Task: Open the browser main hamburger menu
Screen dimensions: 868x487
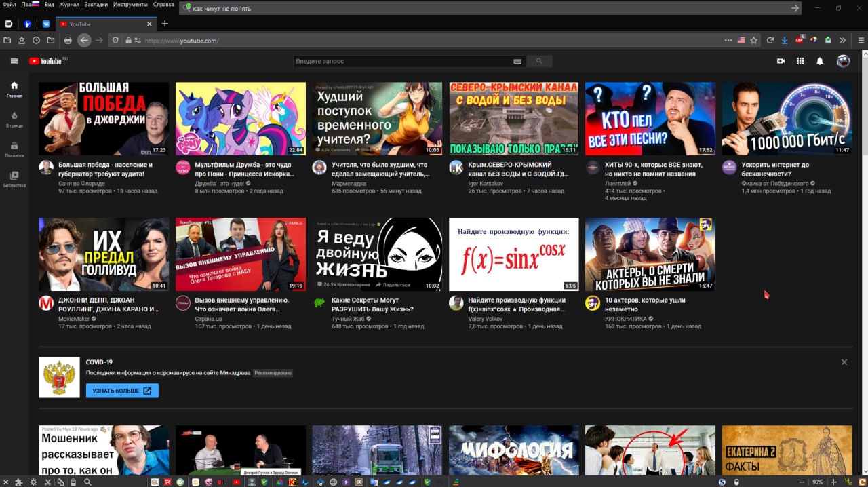Action: 861,40
